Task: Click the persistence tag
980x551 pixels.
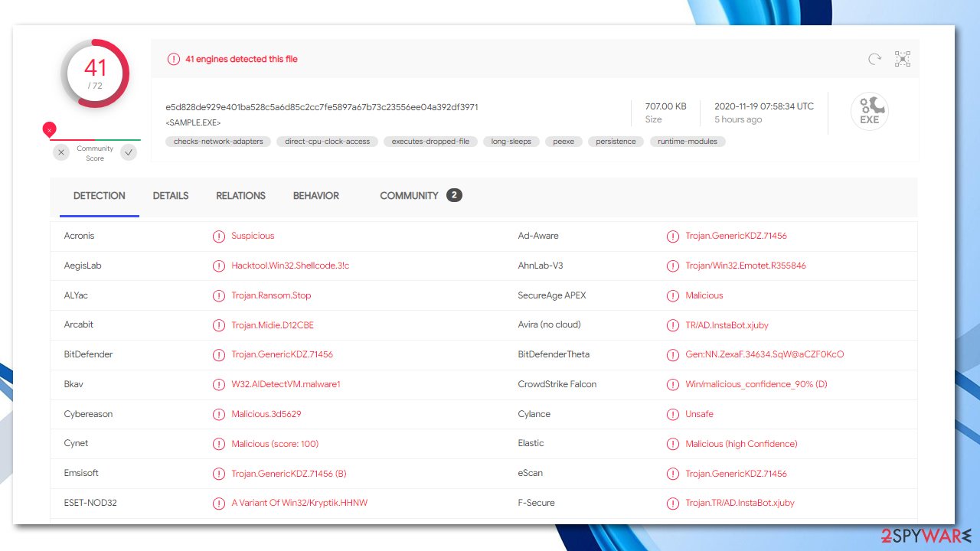Action: 616,142
